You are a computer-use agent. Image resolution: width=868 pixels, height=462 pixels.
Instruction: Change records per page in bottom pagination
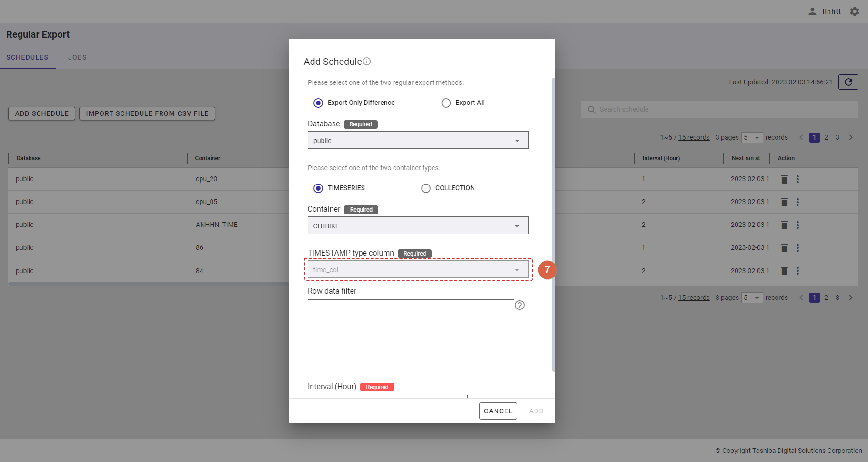pos(752,298)
